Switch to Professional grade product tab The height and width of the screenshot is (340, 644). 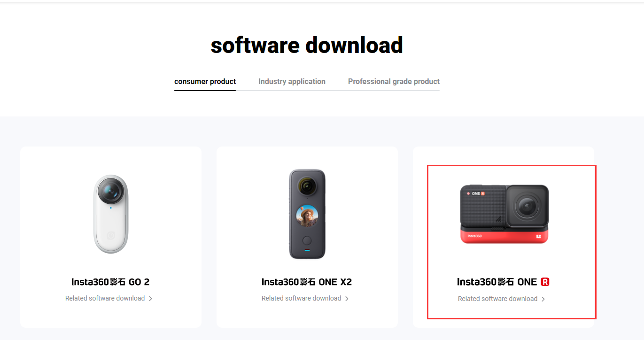tap(394, 82)
